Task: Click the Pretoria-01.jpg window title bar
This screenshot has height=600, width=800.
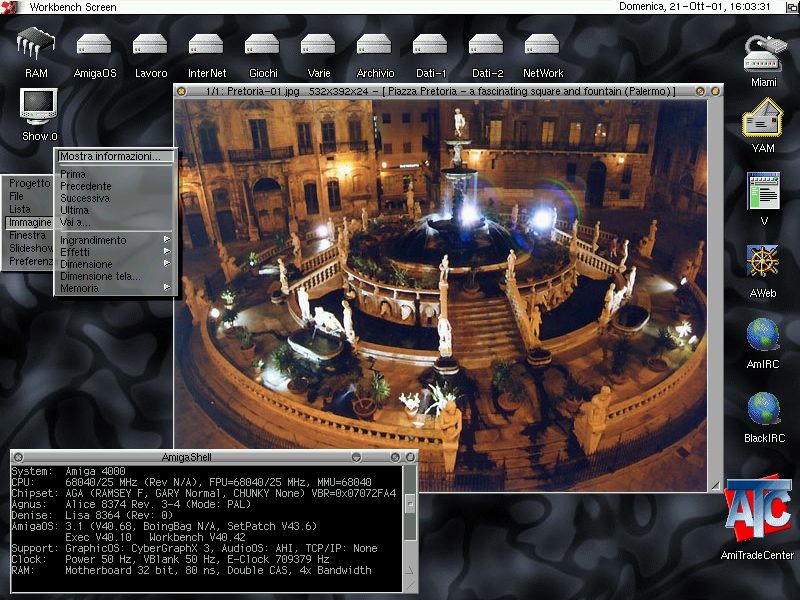Action: (x=440, y=91)
